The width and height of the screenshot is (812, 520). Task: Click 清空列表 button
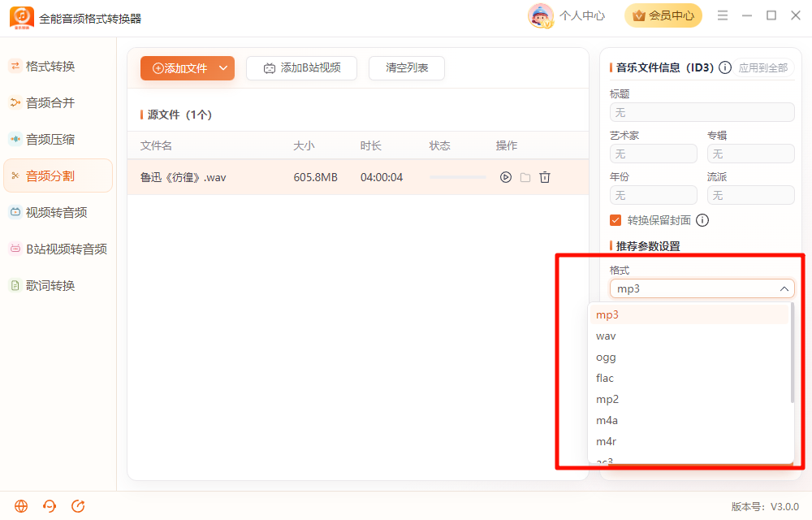(x=407, y=68)
